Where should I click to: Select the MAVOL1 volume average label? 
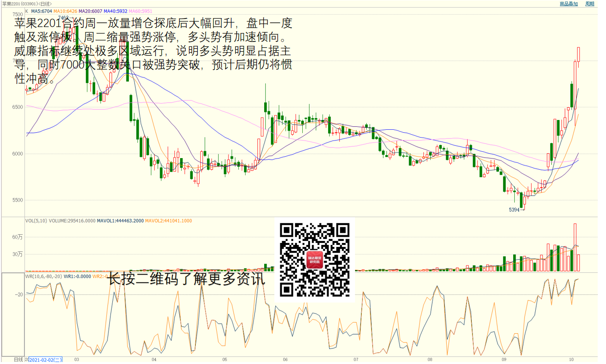pyautogui.click(x=120, y=221)
